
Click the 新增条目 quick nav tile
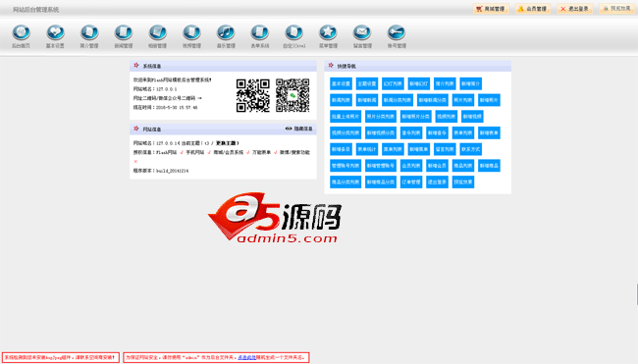pyautogui.click(x=341, y=149)
